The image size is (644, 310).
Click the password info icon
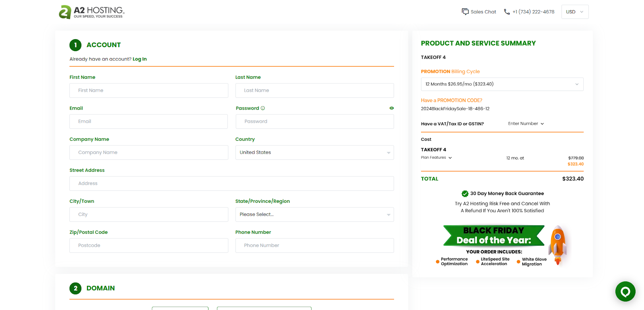tap(263, 108)
